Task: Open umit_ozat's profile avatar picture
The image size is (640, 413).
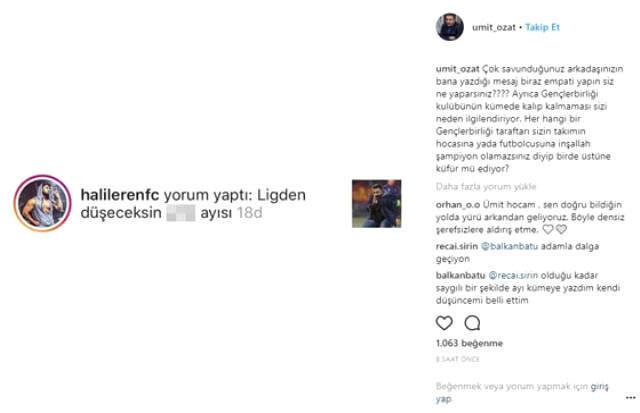Action: [x=450, y=27]
